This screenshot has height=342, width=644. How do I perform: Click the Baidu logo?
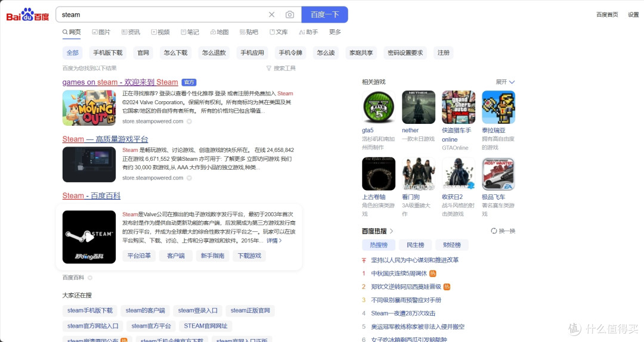[27, 15]
